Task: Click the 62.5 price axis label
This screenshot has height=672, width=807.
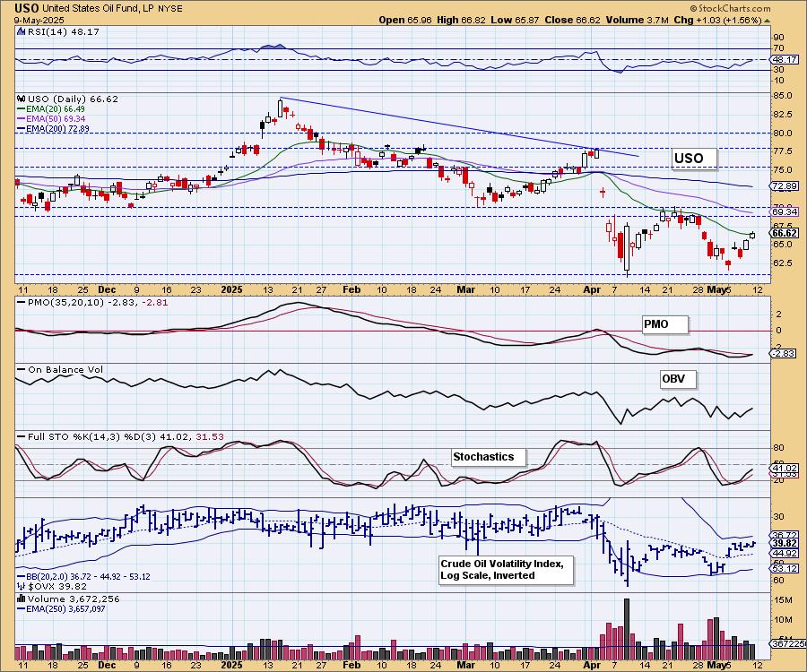Action: (782, 263)
